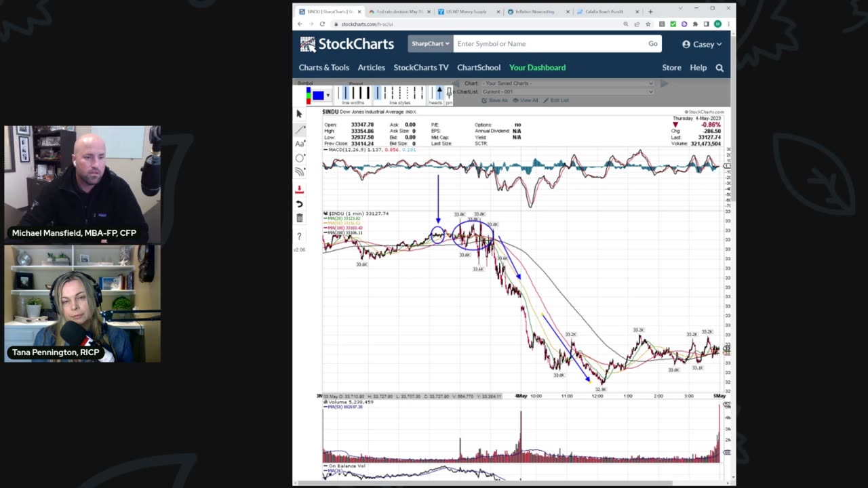This screenshot has width=868, height=488.
Task: Open the Chrome tab search chevron
Action: click(x=681, y=9)
